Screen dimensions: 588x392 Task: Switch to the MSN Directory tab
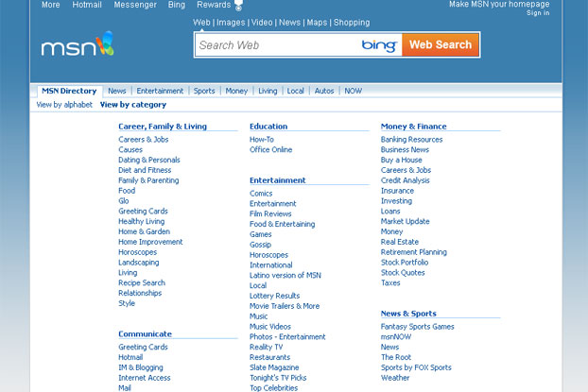point(69,91)
